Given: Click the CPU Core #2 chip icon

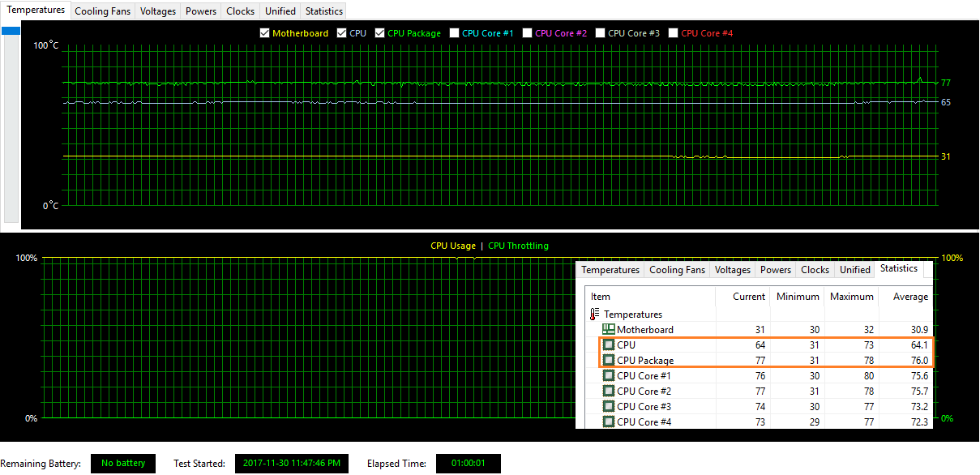Looking at the screenshot, I should click(x=608, y=392).
